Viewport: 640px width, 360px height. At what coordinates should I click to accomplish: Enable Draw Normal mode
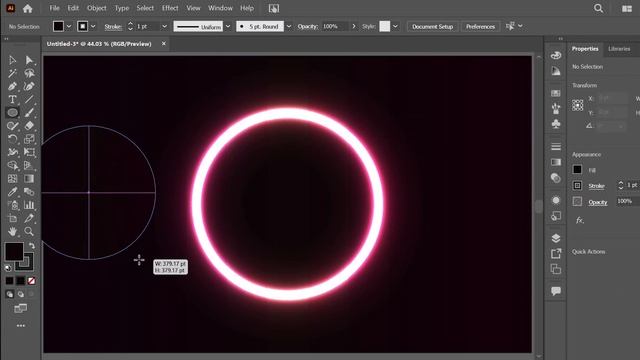pyautogui.click(x=9, y=294)
